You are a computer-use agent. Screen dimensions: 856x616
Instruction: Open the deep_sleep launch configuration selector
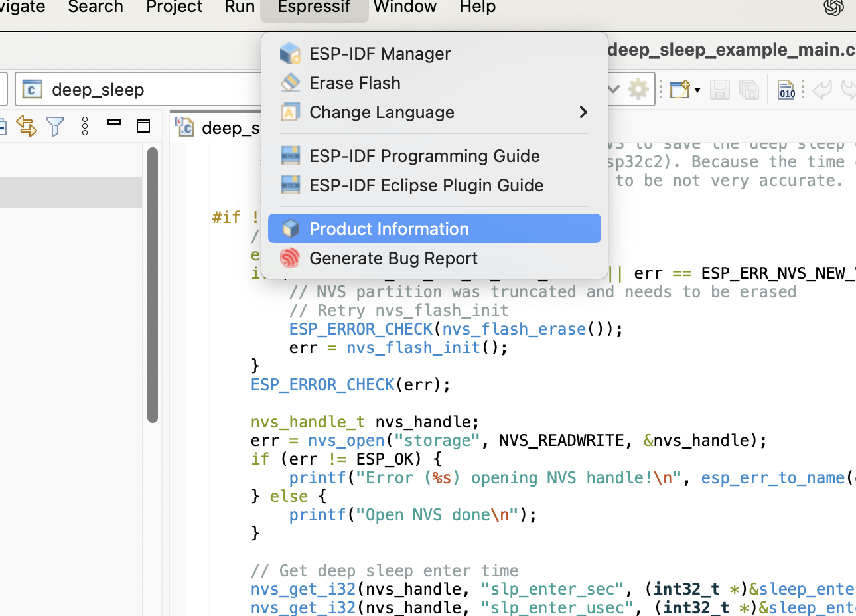139,90
